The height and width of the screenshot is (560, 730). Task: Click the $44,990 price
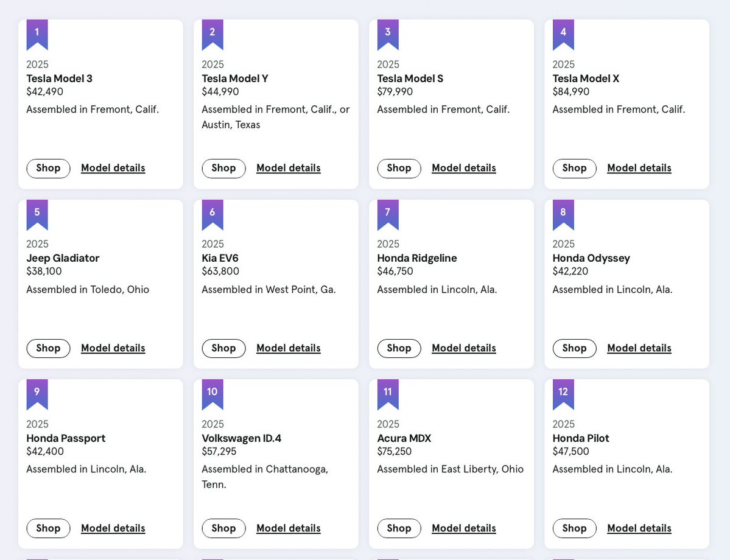click(x=220, y=92)
